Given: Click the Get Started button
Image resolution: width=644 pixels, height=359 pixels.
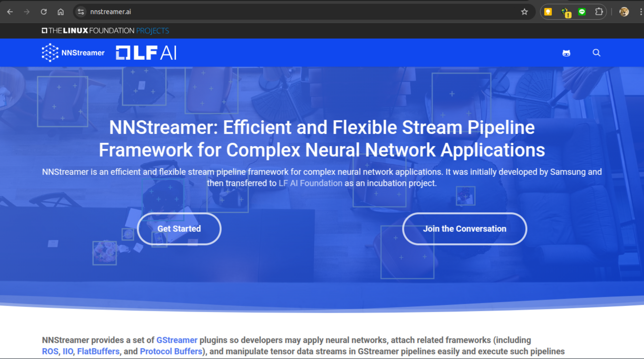Looking at the screenshot, I should [179, 229].
